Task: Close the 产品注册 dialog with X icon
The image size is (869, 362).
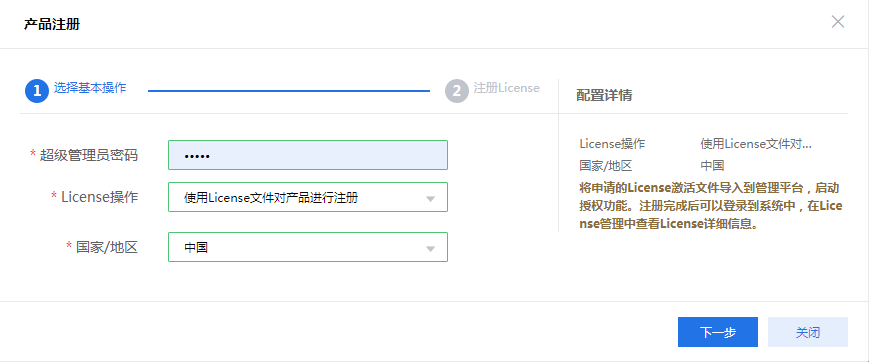Action: coord(837,22)
